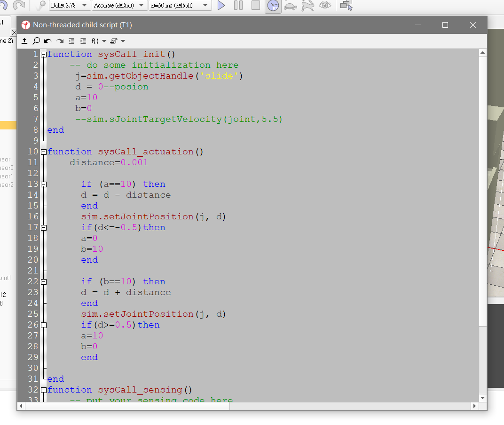Open the script snippet dropdown menu

118,41
